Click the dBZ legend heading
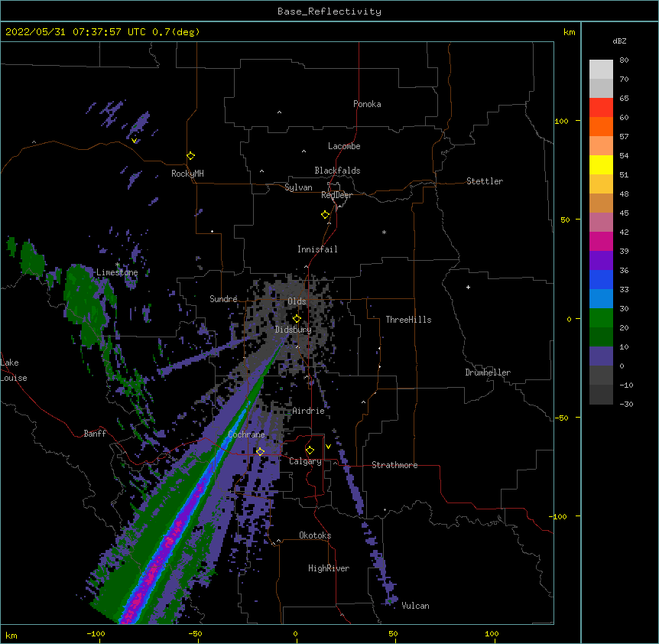The width and height of the screenshot is (659, 644). [x=619, y=41]
